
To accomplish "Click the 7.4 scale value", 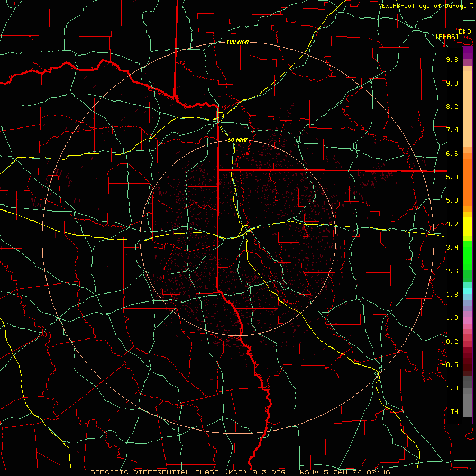I will pyautogui.click(x=452, y=130).
